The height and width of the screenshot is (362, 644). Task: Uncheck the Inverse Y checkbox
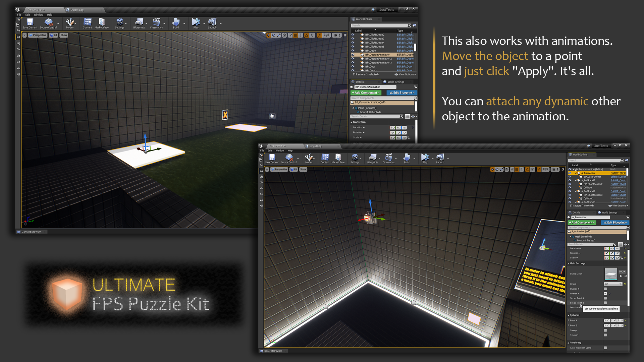point(605,293)
